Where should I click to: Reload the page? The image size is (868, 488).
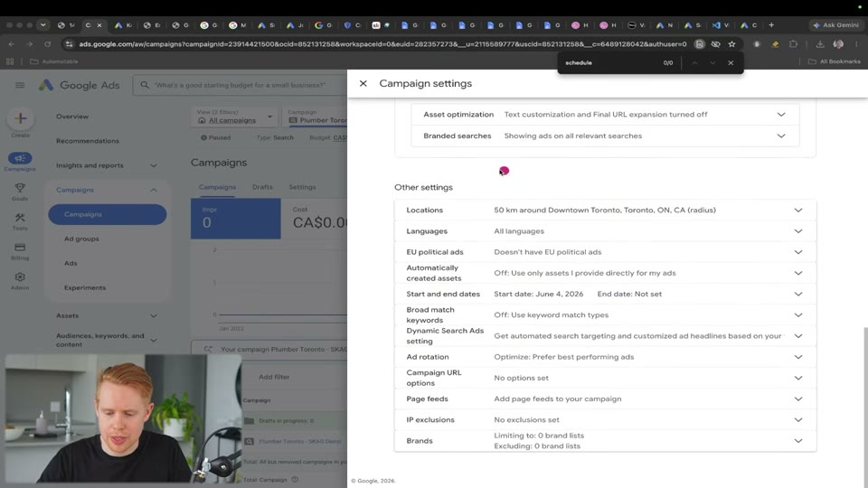pyautogui.click(x=48, y=44)
